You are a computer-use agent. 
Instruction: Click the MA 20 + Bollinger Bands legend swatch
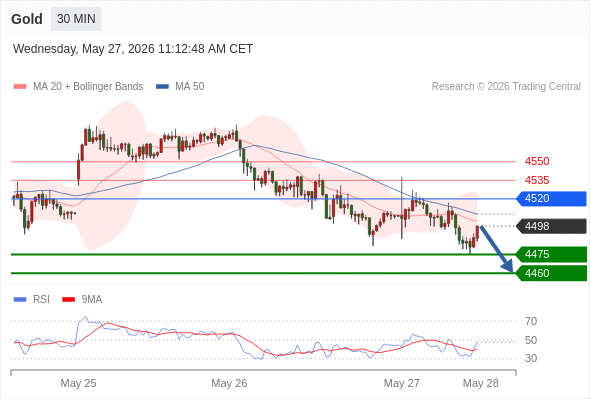[x=20, y=87]
